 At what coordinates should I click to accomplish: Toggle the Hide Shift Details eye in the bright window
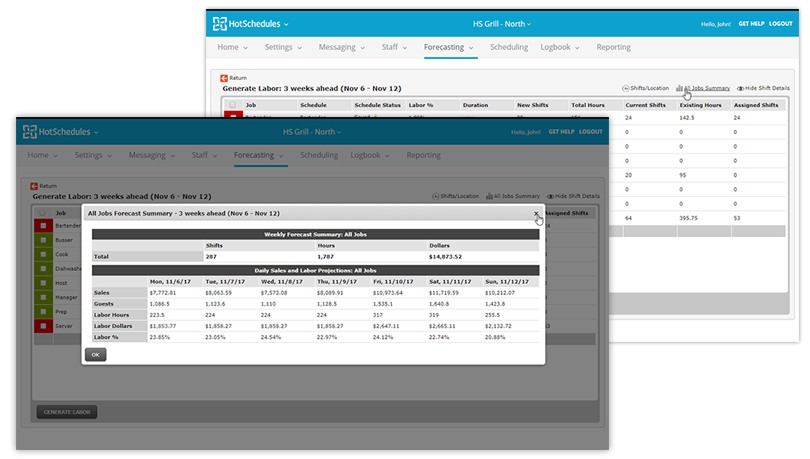pyautogui.click(x=740, y=88)
